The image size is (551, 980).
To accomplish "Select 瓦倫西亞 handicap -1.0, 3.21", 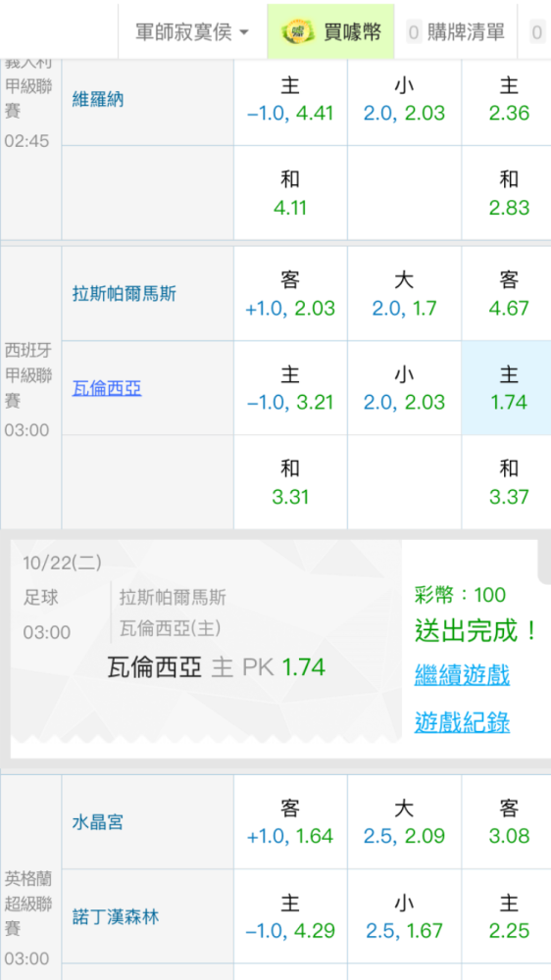I will pyautogui.click(x=290, y=388).
